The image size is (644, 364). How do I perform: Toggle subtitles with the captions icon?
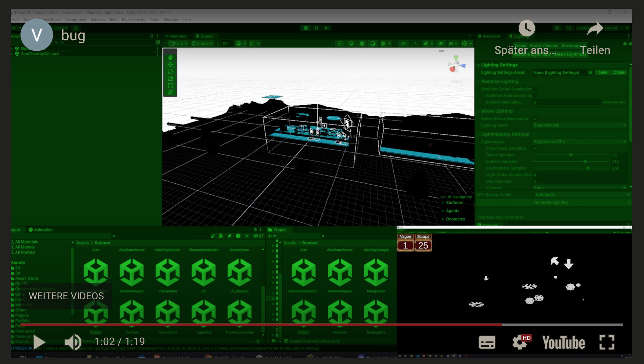[487, 342]
